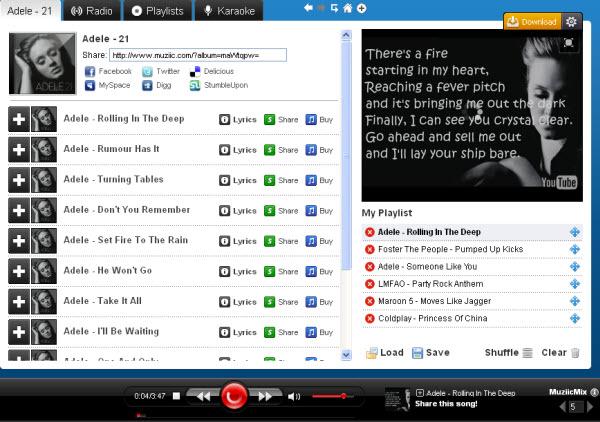Viewport: 600px width, 422px height.
Task: Share album on MySpace
Action: pos(107,85)
